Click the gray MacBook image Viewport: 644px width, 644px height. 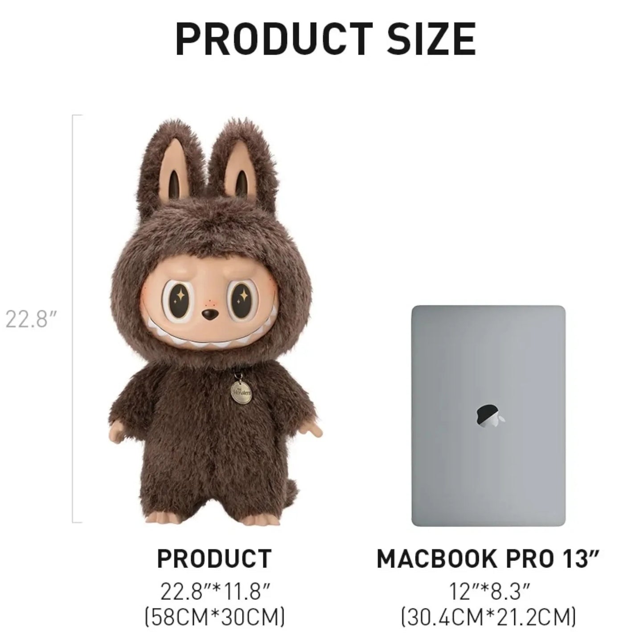coord(488,415)
